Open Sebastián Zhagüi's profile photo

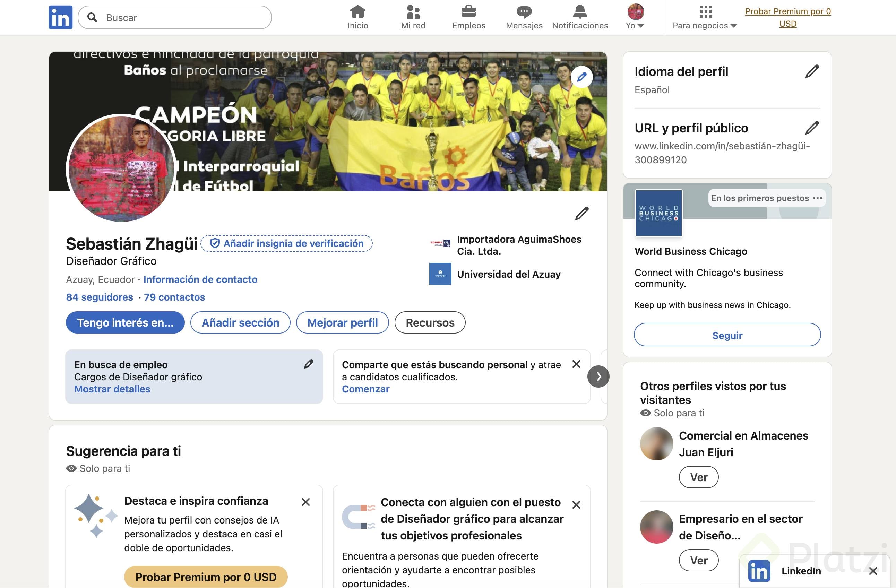[x=121, y=168]
